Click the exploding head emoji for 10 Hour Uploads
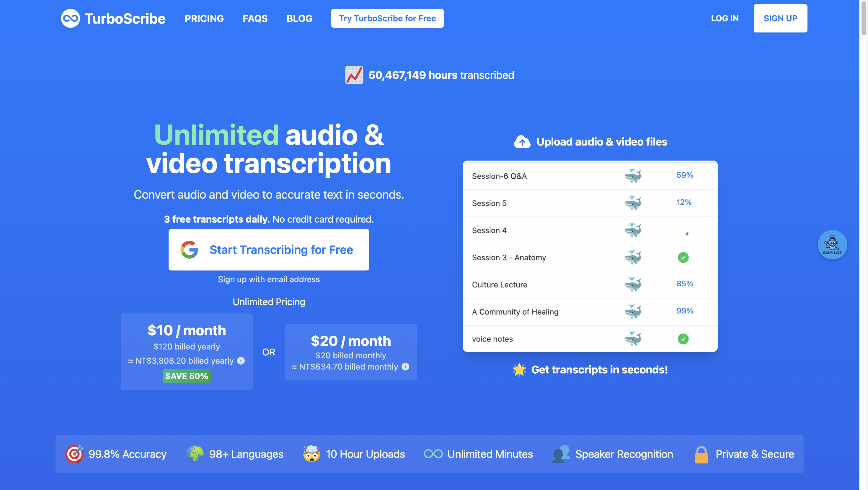 (311, 454)
